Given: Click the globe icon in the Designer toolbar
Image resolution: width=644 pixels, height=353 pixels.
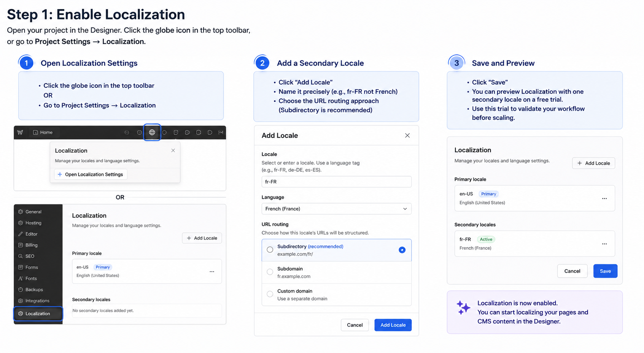Looking at the screenshot, I should [x=152, y=132].
